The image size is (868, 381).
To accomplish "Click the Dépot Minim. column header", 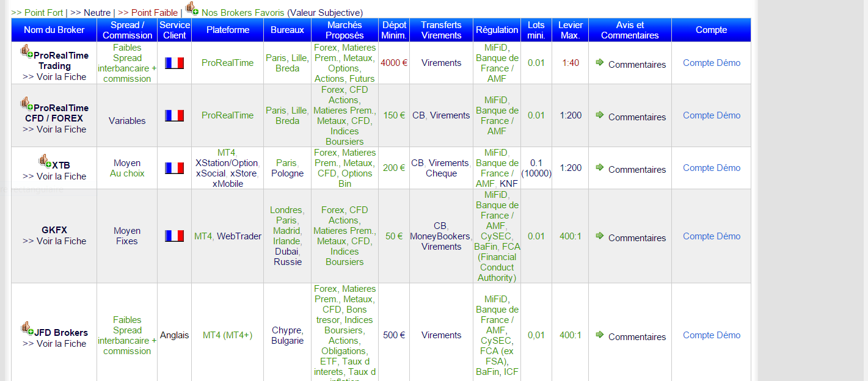I will click(394, 30).
